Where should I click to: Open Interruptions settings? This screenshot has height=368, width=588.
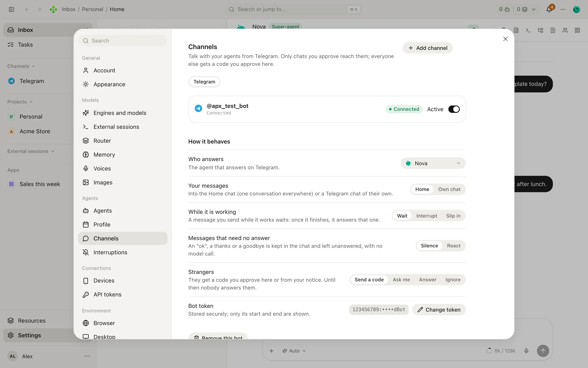coord(123,252)
